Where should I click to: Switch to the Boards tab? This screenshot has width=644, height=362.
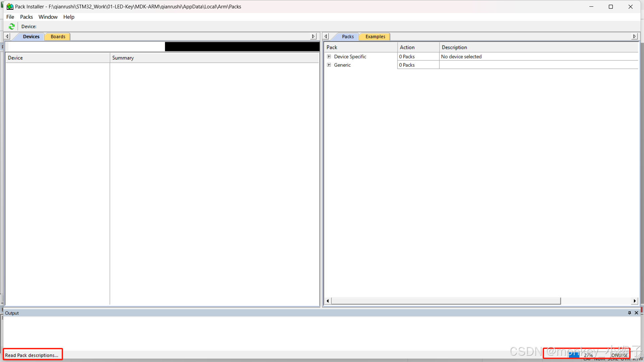pos(58,37)
